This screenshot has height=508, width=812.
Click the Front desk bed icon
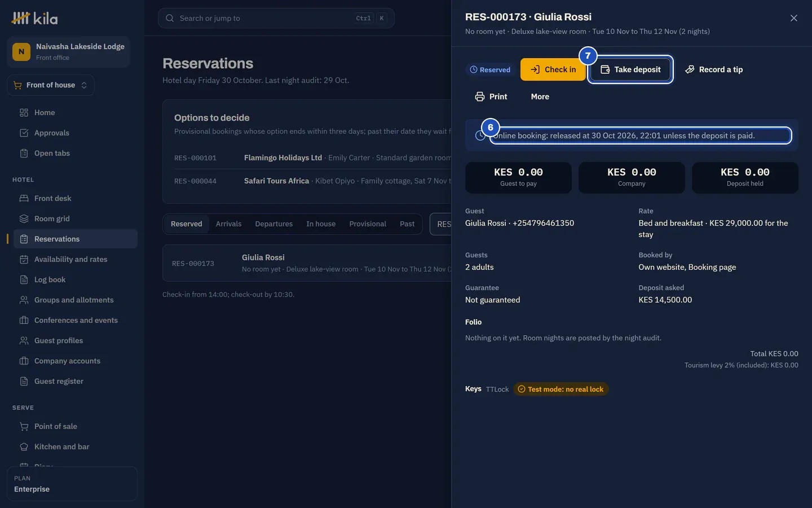coord(24,198)
